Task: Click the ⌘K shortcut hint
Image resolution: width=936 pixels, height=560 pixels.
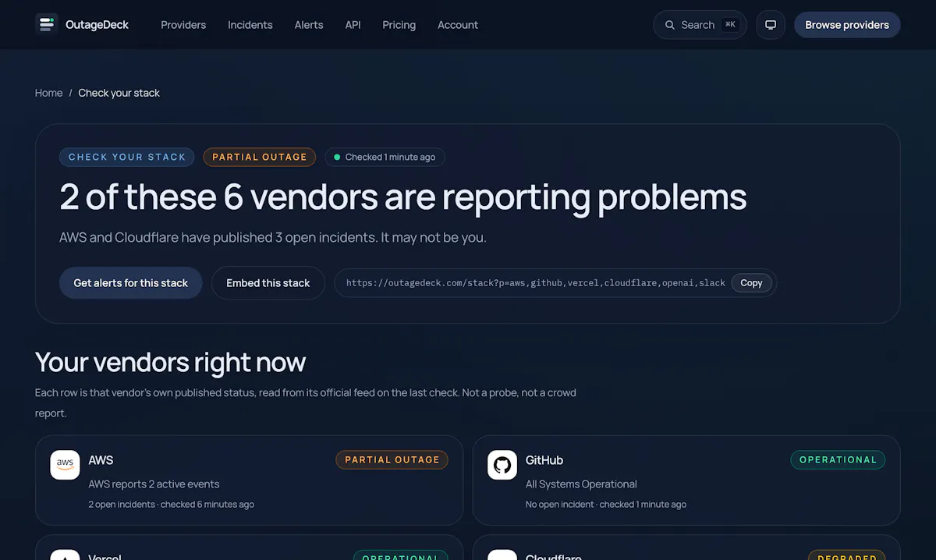Action: [730, 25]
